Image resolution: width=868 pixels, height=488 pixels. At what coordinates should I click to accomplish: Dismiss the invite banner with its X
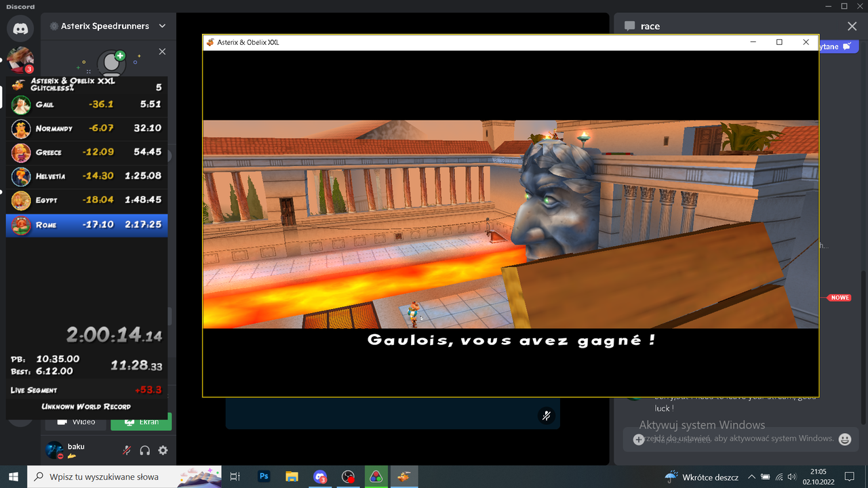(x=162, y=52)
